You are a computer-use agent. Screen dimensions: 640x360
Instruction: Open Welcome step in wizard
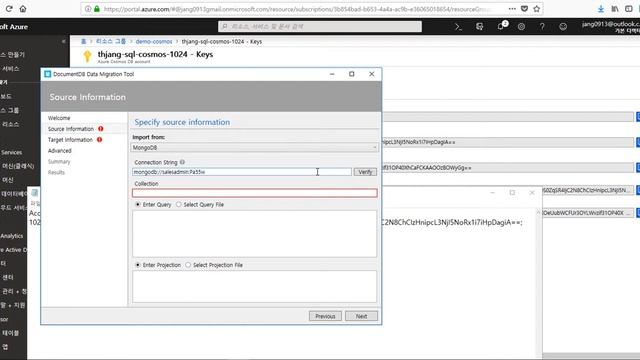pyautogui.click(x=59, y=118)
